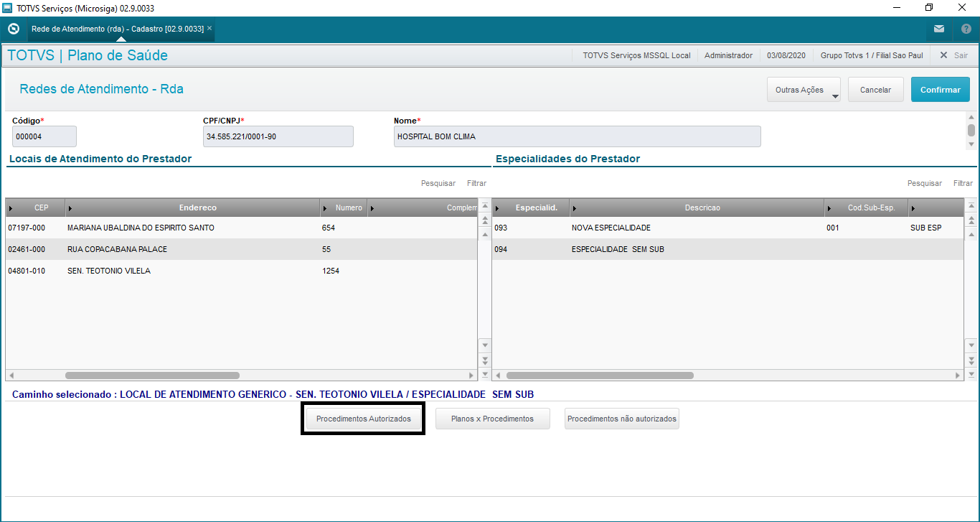Click the arrow on the Cod.Sub-Esp. column header

click(x=830, y=208)
